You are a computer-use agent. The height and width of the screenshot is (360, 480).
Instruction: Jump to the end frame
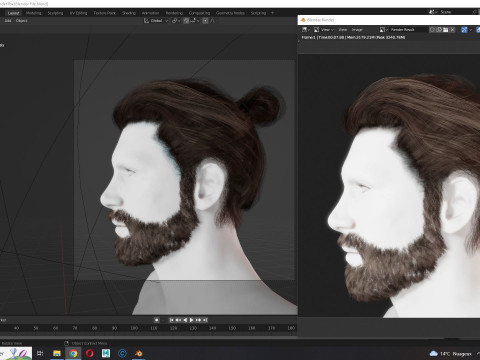(x=205, y=320)
